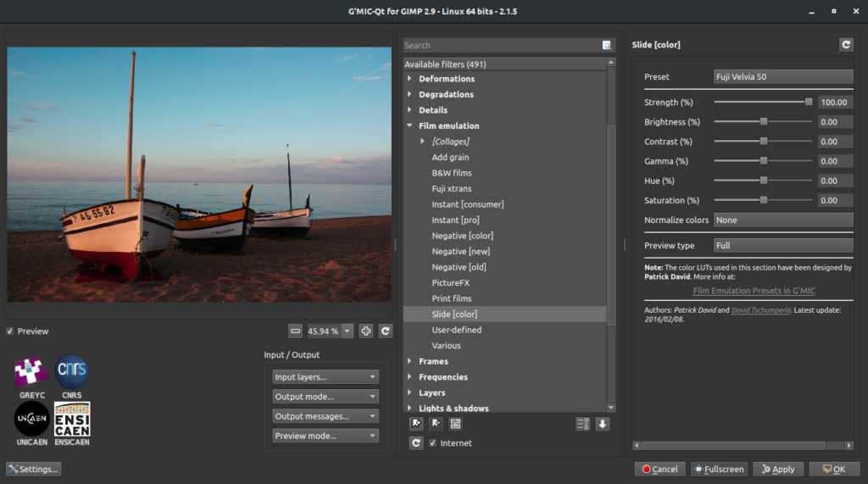Image resolution: width=868 pixels, height=484 pixels.
Task: Toggle the Preview checkbox
Action: click(10, 331)
